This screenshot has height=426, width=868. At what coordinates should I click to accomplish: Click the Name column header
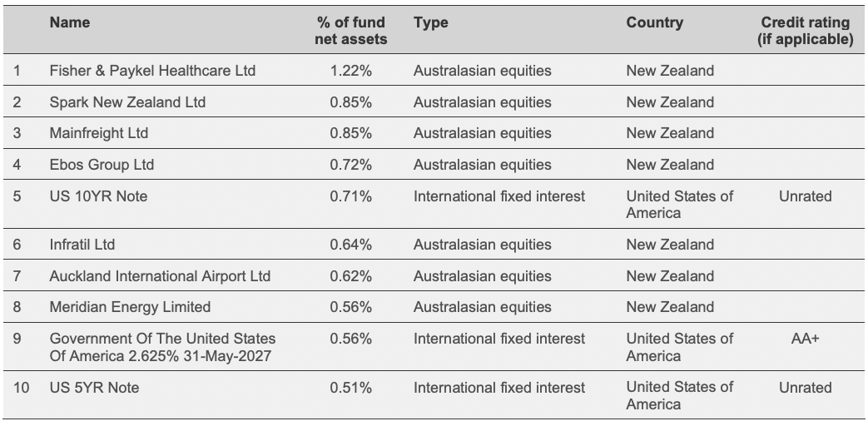pyautogui.click(x=70, y=23)
